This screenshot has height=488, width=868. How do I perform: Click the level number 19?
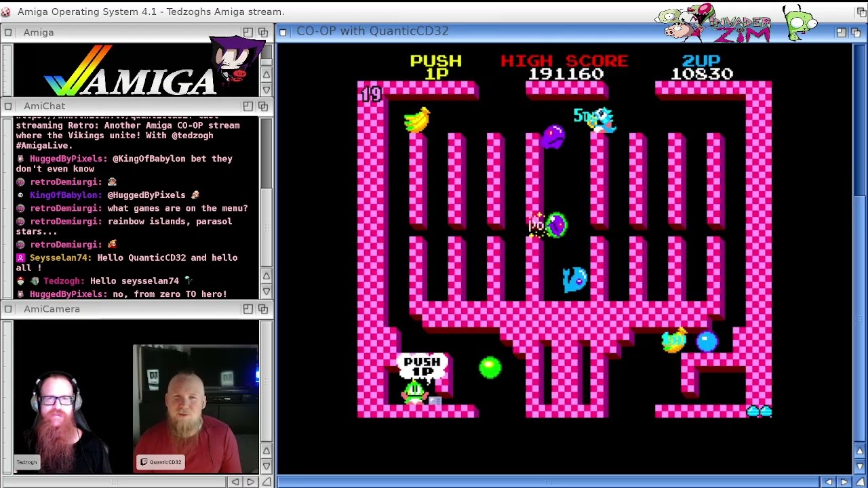pos(371,94)
